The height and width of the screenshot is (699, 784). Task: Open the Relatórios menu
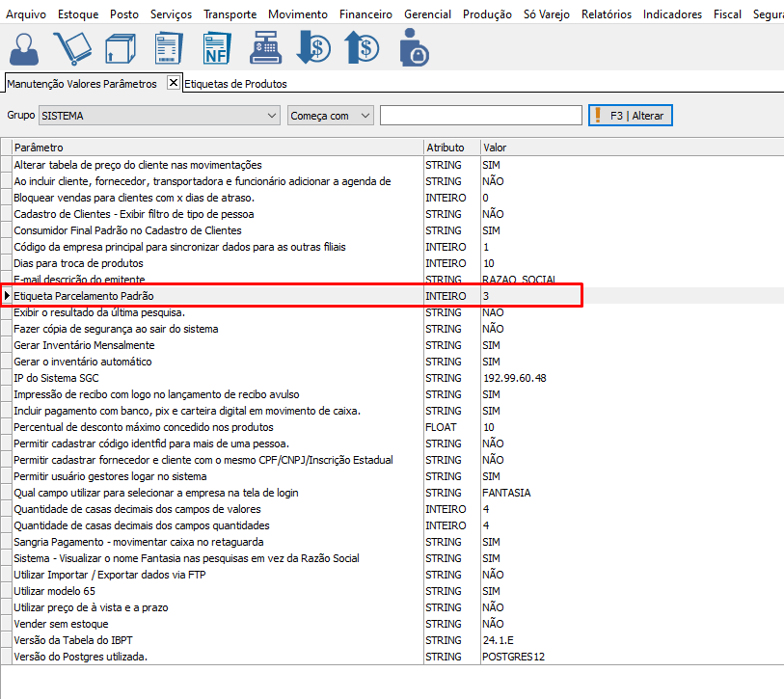pos(606,14)
